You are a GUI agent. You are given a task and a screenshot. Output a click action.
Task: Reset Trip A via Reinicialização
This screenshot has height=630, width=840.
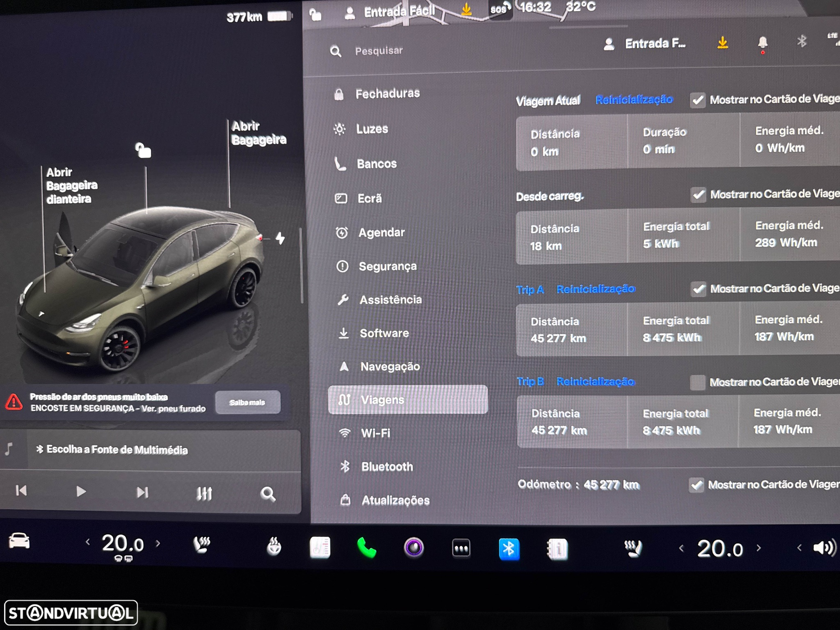tap(596, 289)
